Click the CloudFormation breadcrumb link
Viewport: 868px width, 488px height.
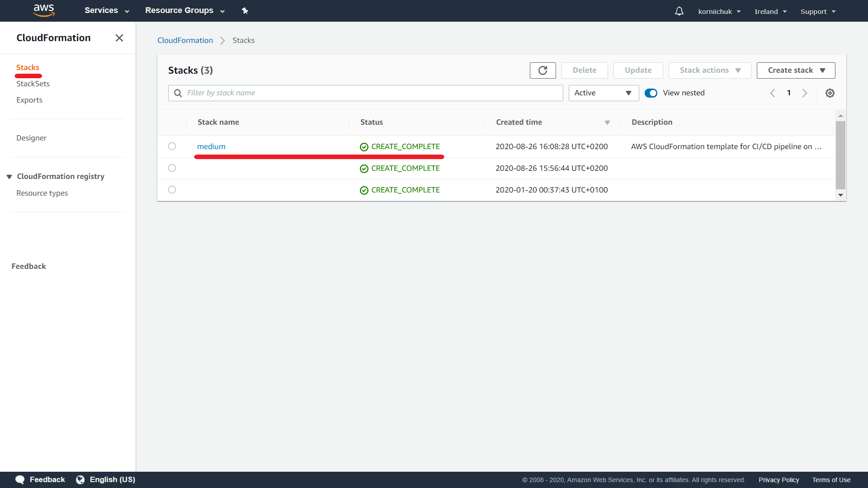185,40
